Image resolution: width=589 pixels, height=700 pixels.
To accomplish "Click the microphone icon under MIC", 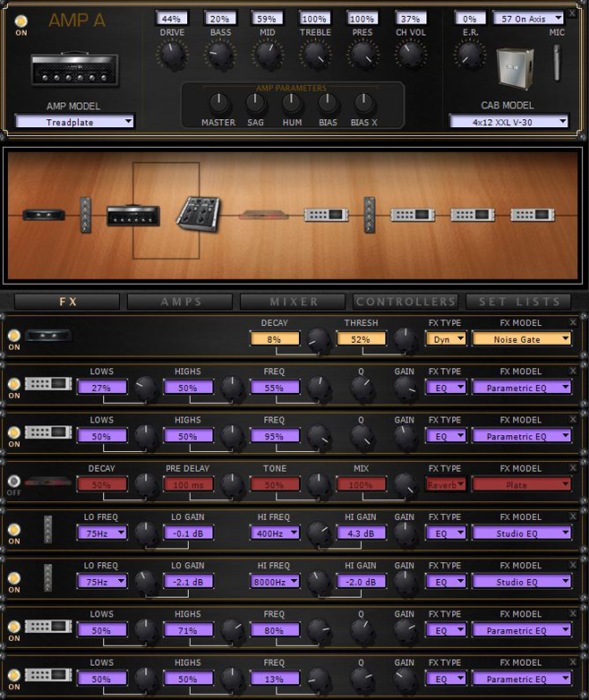I will point(557,63).
